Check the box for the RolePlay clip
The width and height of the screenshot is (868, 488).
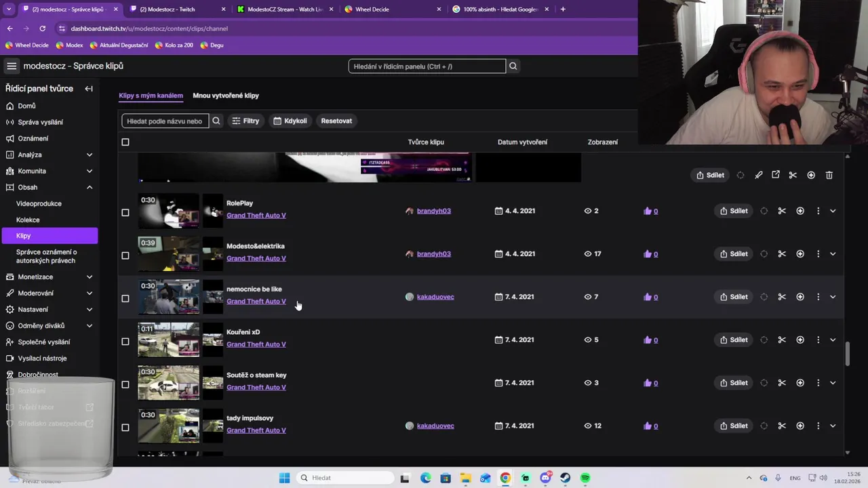coord(125,213)
